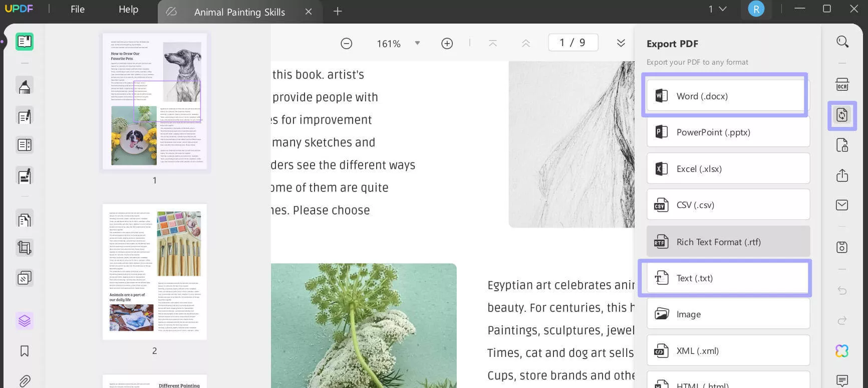Viewport: 868px width, 388px height.
Task: Click the Save as other disk icon
Action: coord(842,247)
